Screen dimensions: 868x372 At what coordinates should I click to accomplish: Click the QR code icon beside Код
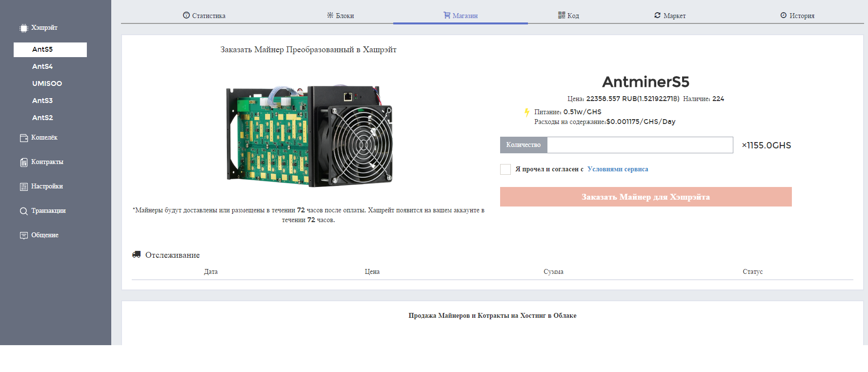tap(562, 15)
